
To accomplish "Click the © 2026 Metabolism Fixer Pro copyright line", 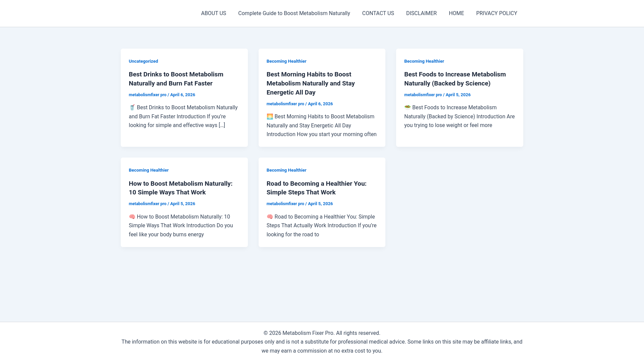I will pos(322,333).
